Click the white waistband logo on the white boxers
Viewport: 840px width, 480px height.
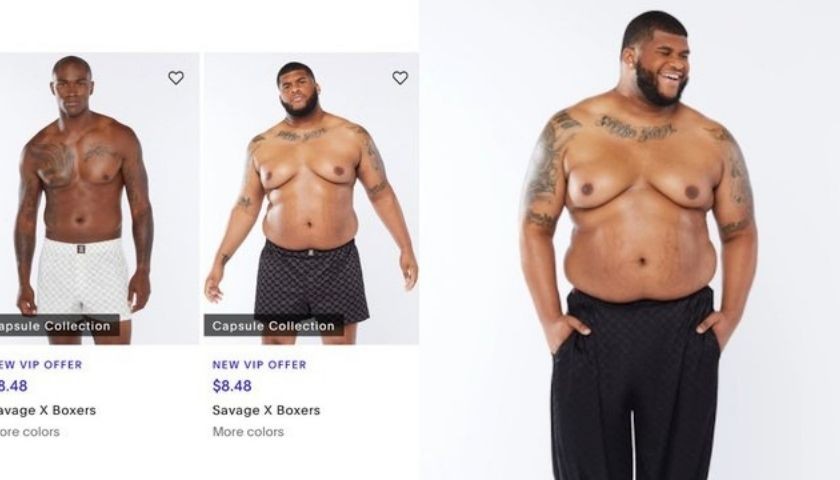(x=81, y=249)
